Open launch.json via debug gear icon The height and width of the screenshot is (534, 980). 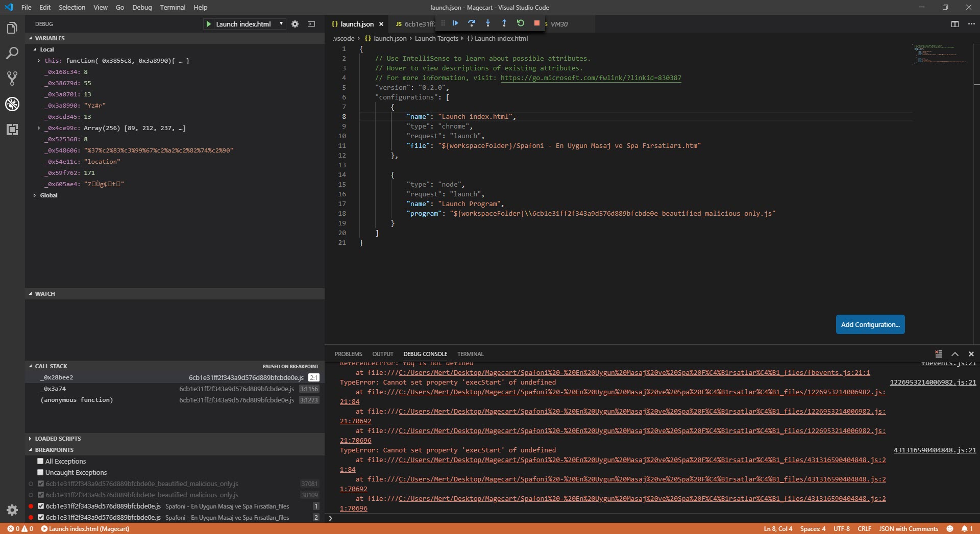click(x=295, y=24)
